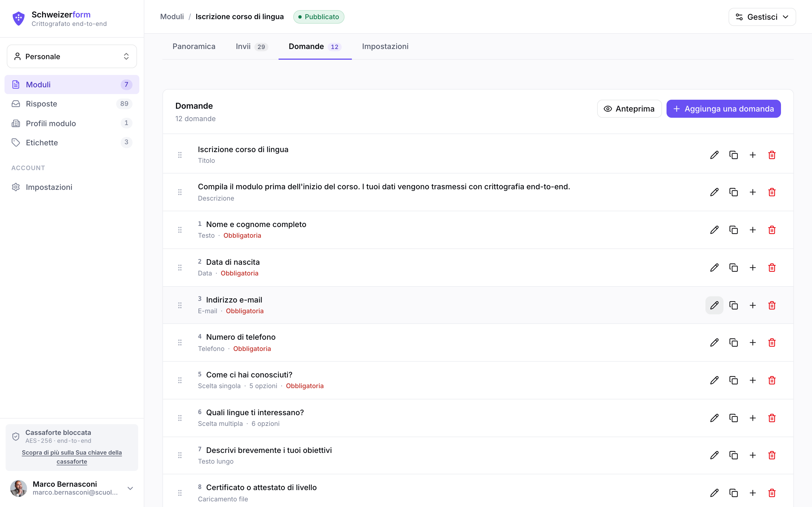Open the cassaforte key info link
The height and width of the screenshot is (507, 812).
click(72, 457)
